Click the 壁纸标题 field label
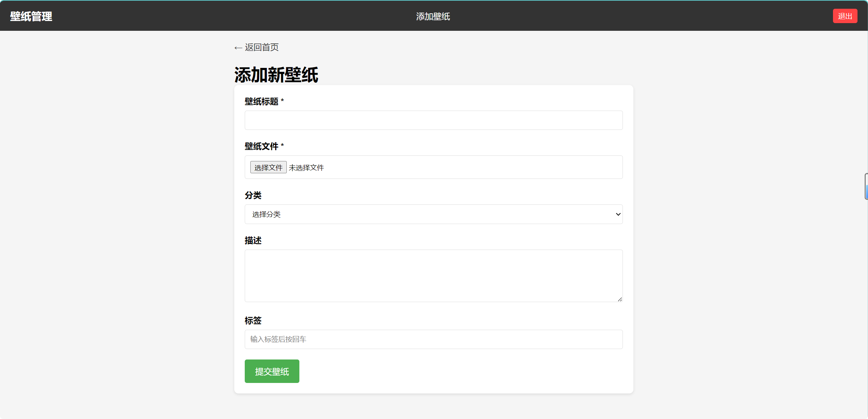The height and width of the screenshot is (419, 868). [262, 102]
